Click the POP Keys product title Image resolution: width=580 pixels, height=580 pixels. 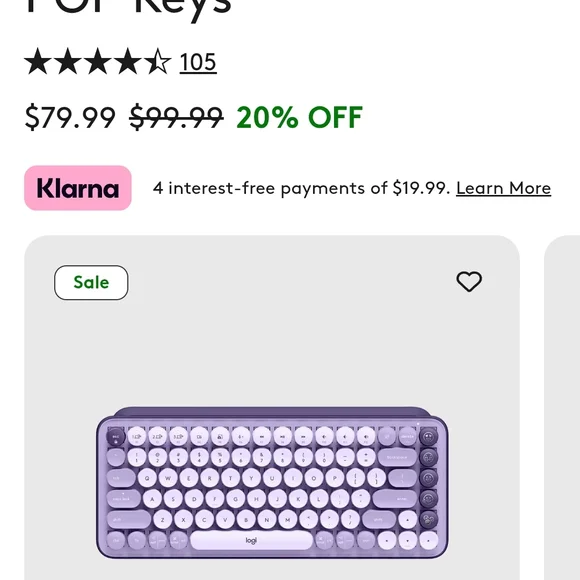tap(128, 7)
